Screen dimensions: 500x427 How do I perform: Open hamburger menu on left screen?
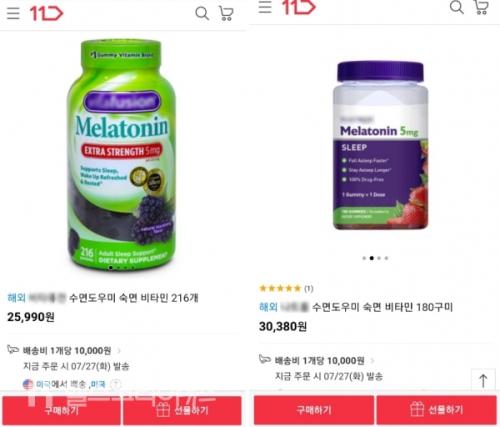13,13
